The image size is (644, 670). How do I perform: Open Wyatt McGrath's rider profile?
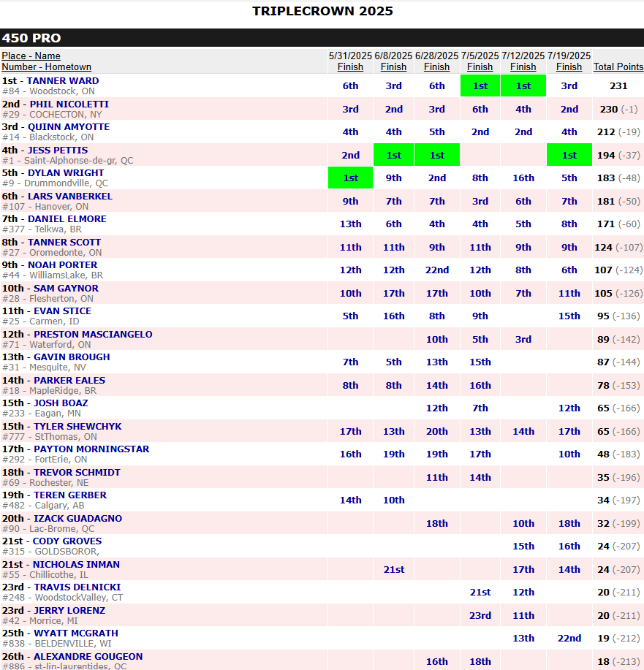(75, 633)
